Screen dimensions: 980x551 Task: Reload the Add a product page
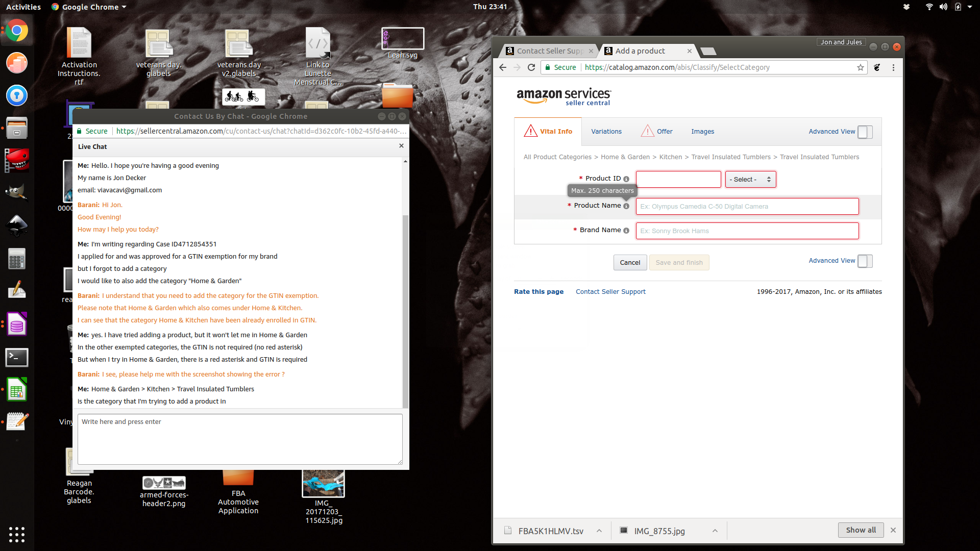pyautogui.click(x=531, y=67)
